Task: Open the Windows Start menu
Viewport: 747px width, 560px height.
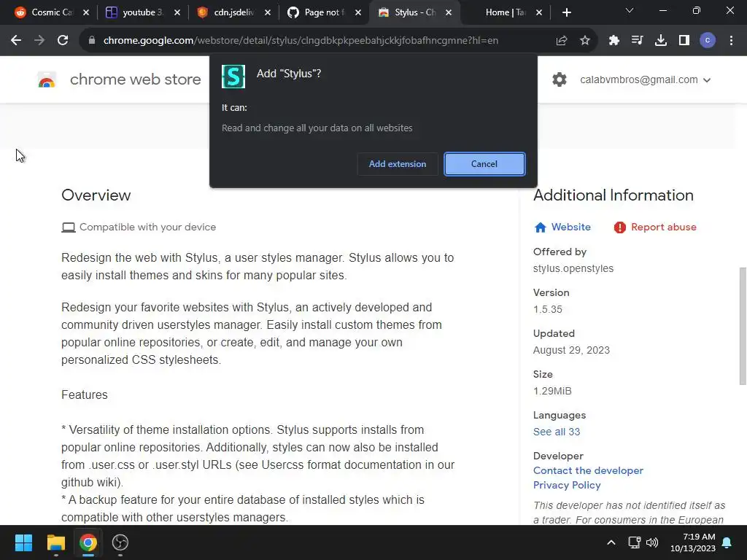Action: (23, 542)
